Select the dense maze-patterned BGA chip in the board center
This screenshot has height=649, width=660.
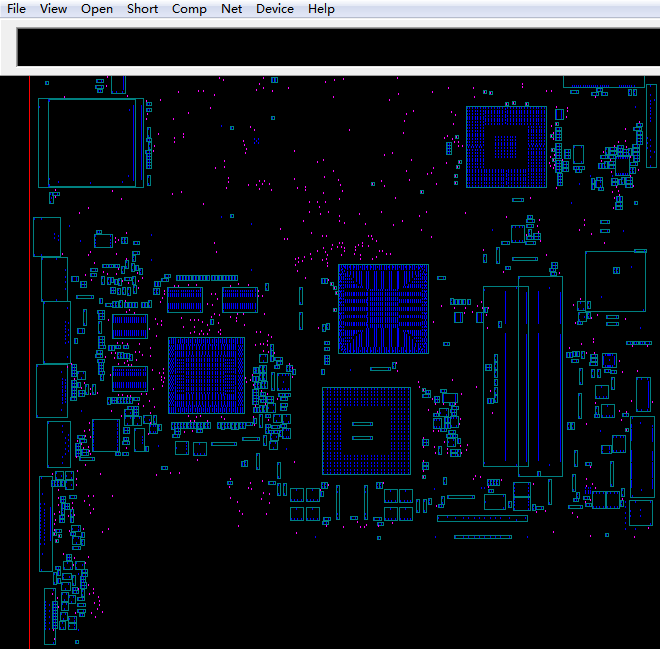tap(383, 309)
